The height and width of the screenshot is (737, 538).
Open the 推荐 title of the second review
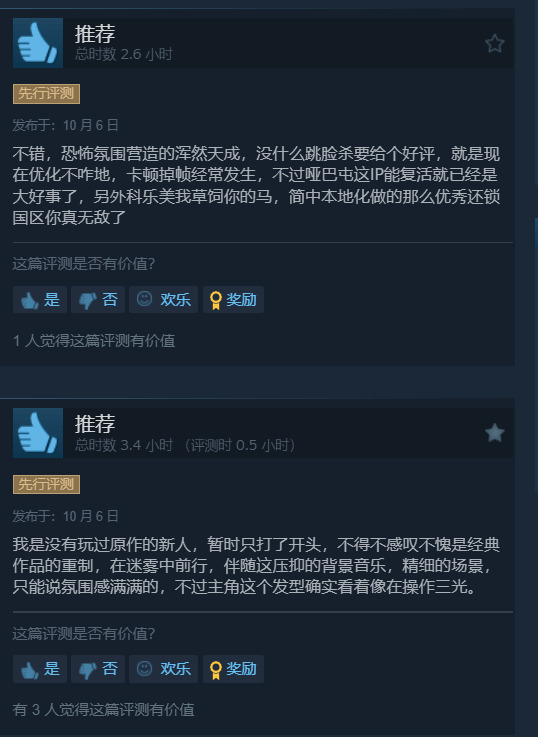[95, 424]
